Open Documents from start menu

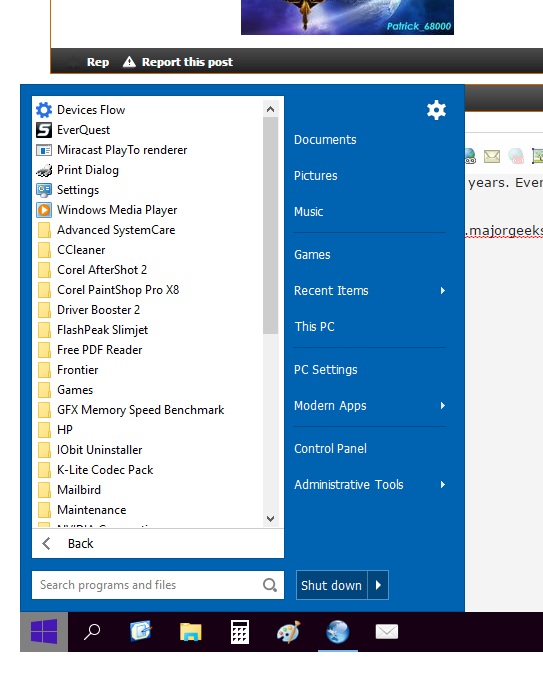[x=325, y=140]
